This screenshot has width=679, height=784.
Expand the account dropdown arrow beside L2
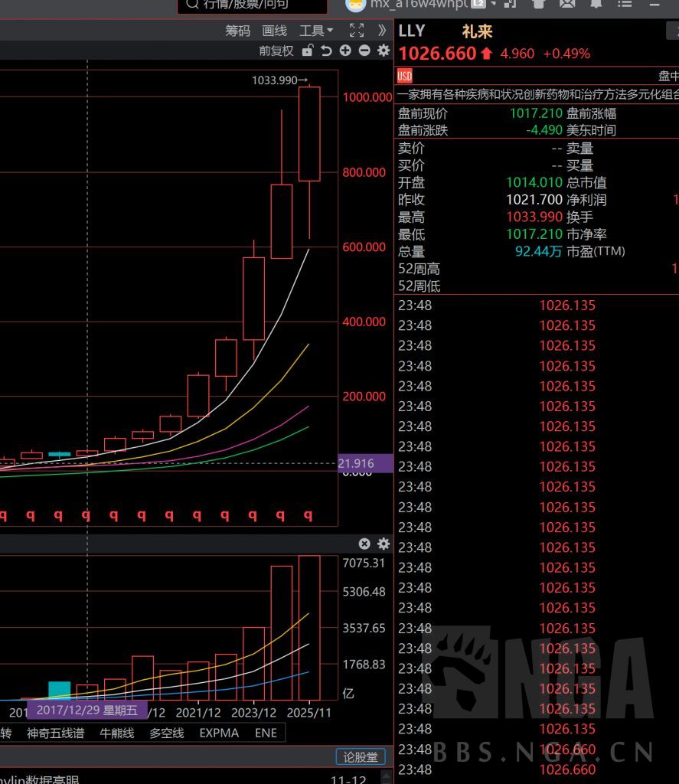click(x=494, y=4)
